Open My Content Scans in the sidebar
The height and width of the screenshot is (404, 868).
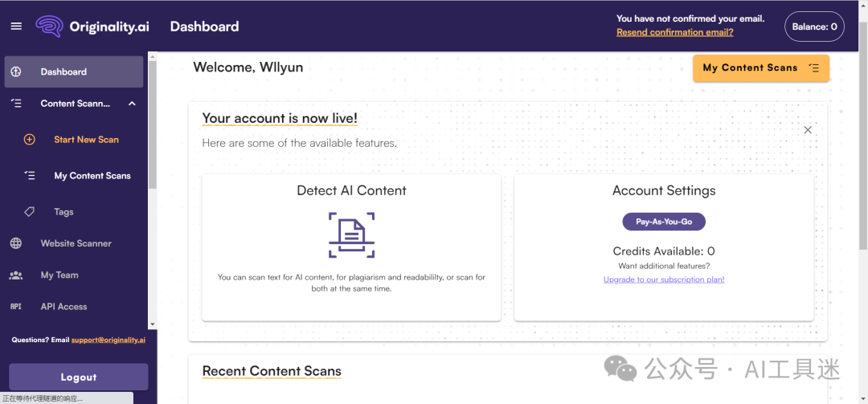pos(92,175)
